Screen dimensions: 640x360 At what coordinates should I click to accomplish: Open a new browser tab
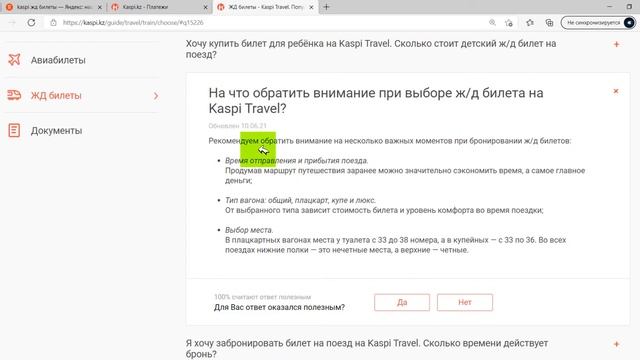(326, 7)
